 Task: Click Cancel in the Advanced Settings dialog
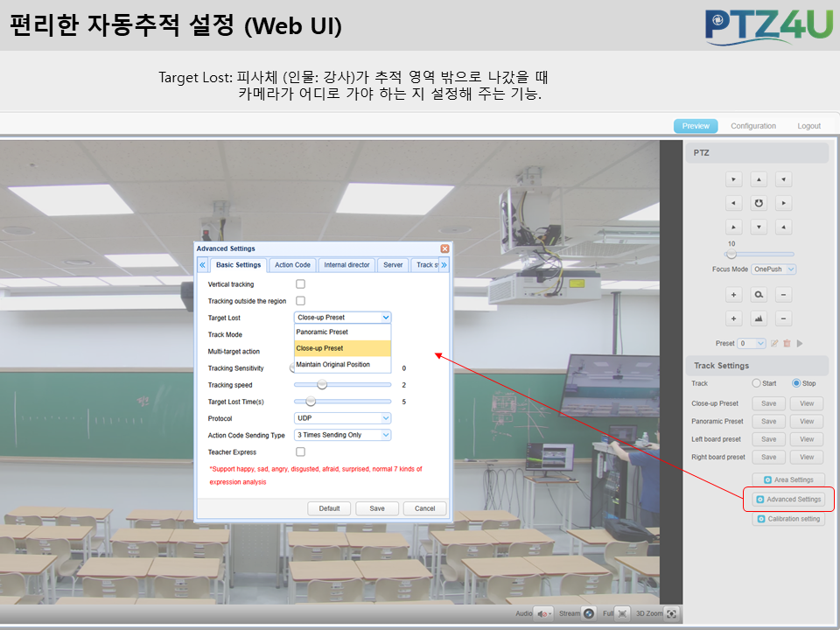coord(425,508)
